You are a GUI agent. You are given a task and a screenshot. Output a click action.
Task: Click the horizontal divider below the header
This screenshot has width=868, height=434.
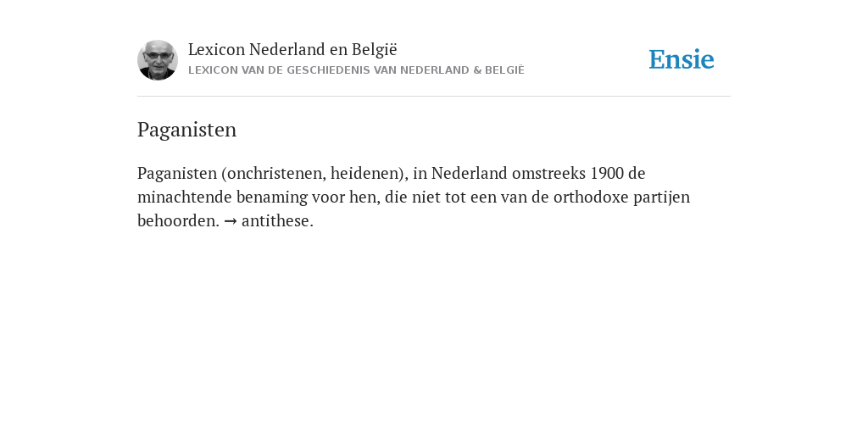434,97
